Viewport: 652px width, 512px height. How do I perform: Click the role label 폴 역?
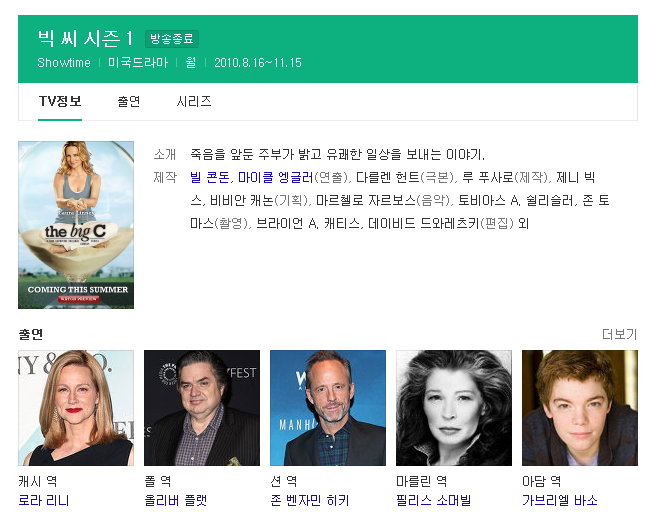(158, 481)
